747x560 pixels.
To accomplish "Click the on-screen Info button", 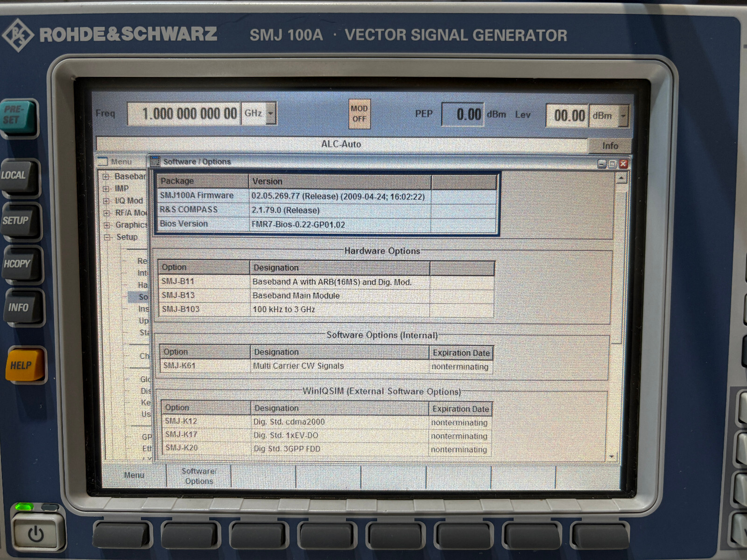I will point(610,146).
